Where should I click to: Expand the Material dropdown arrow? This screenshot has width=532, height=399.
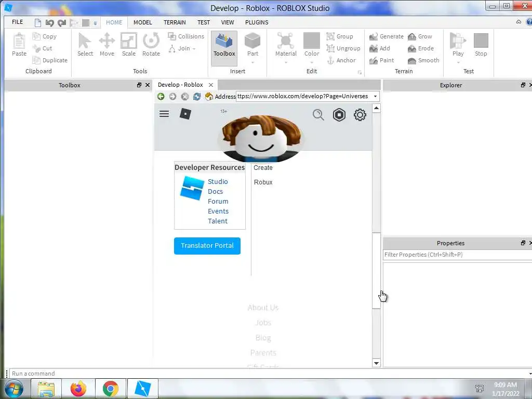point(286,62)
